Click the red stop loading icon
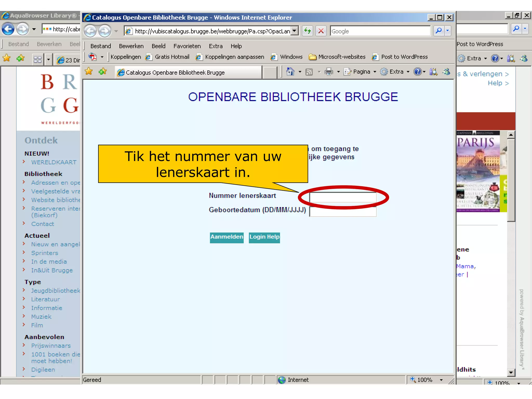This screenshot has width=532, height=399. pyautogui.click(x=321, y=31)
